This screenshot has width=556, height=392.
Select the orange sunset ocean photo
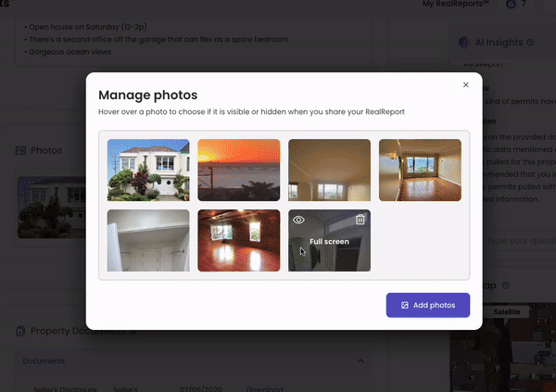point(239,170)
